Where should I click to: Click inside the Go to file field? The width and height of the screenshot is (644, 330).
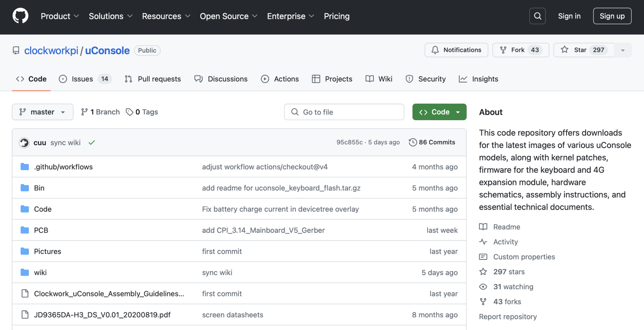343,112
